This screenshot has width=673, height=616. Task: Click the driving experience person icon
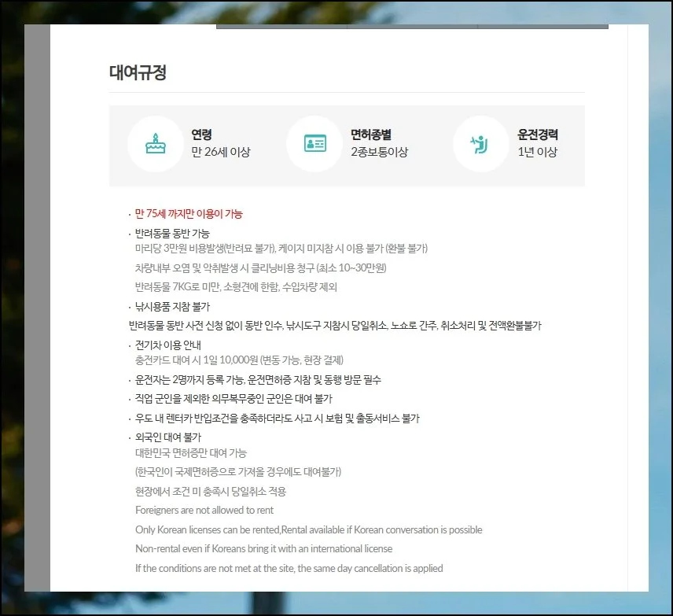click(480, 144)
